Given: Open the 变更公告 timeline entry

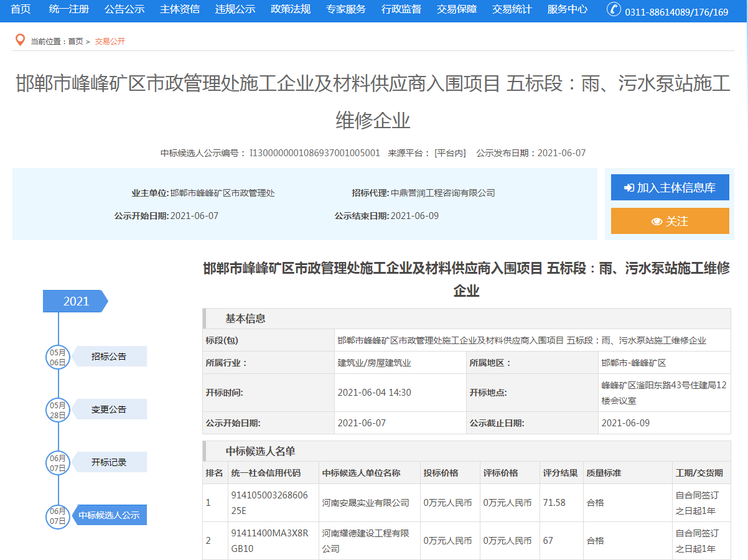Looking at the screenshot, I should pos(109,409).
